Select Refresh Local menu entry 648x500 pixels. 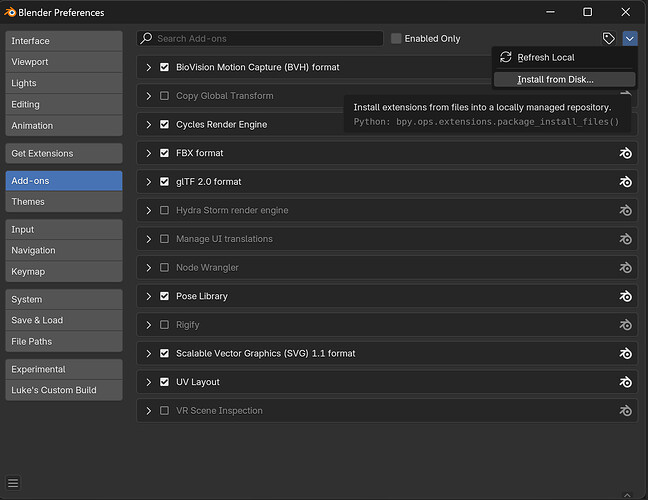click(x=565, y=57)
